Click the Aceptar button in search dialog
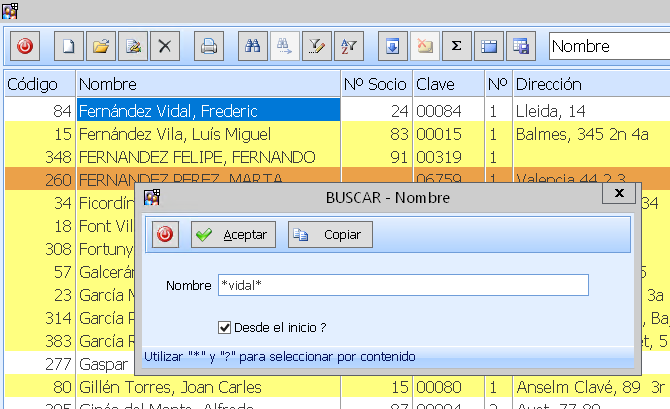670x409 pixels. (232, 234)
